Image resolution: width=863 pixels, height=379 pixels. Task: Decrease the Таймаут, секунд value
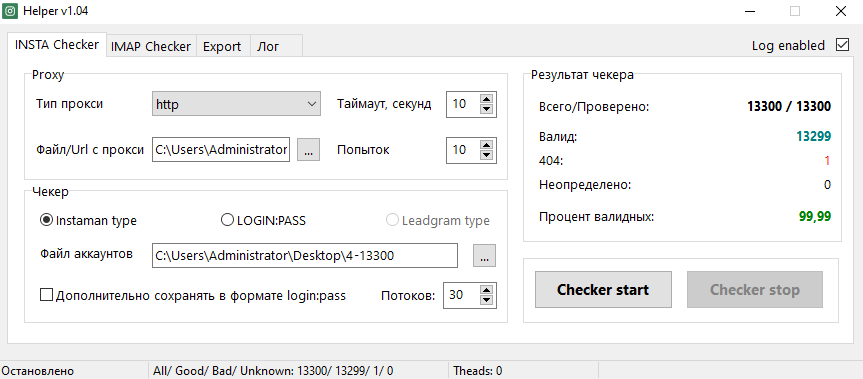(486, 109)
